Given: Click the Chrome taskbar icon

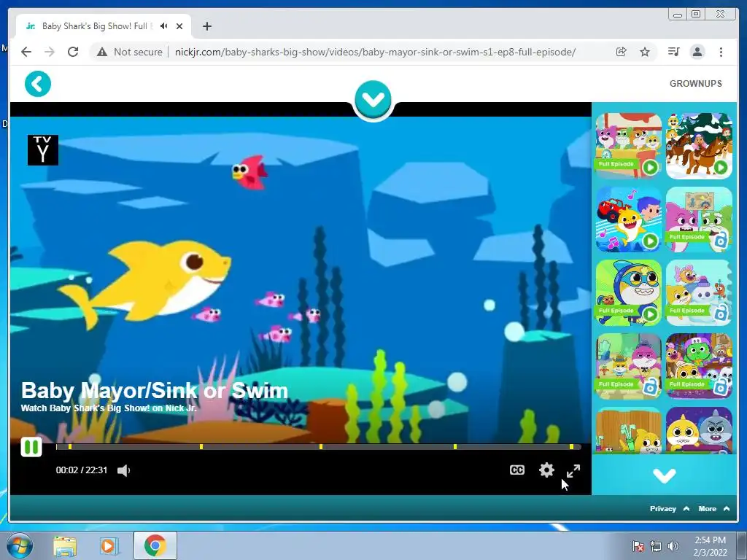Looking at the screenshot, I should pos(155,545).
